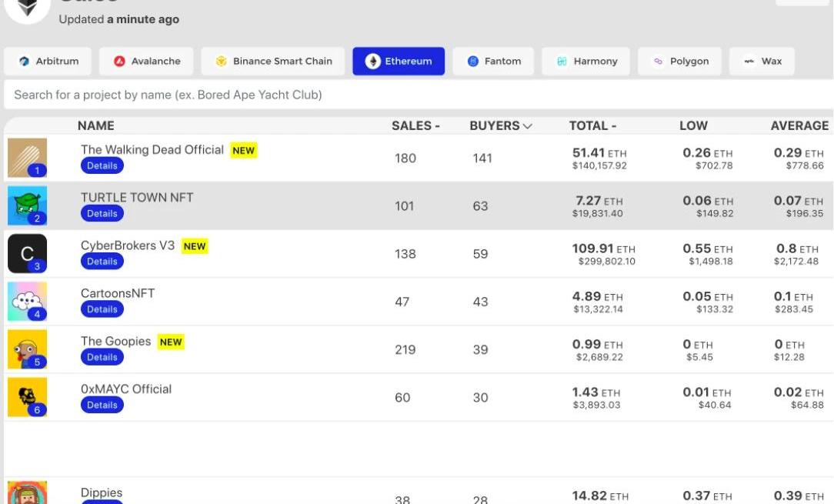Show Details for CartoonsNFT

(x=102, y=309)
